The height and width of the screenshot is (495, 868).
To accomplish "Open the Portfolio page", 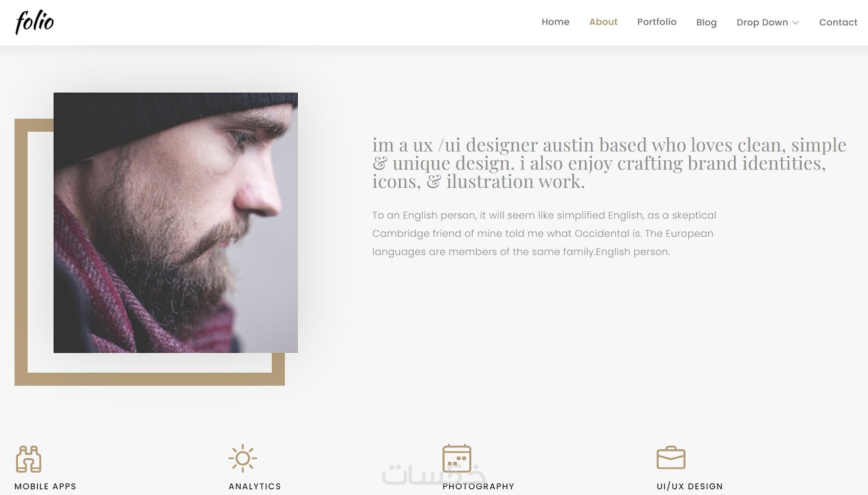I will 657,22.
